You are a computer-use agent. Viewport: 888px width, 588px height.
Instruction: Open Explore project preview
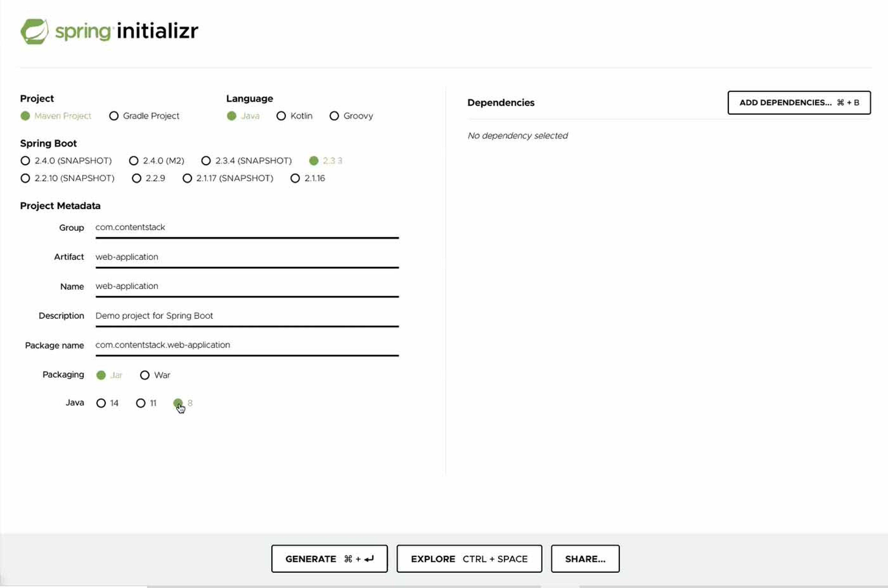coord(469,559)
